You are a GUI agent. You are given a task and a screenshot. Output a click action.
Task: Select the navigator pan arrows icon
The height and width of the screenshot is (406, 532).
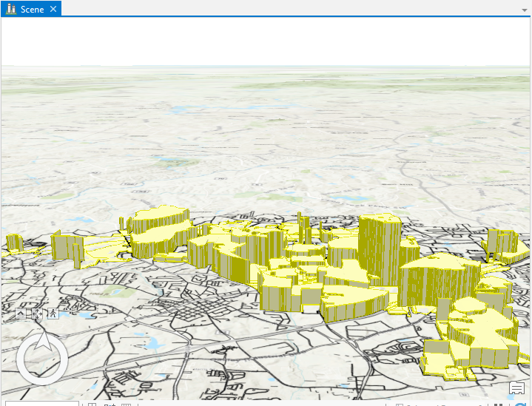point(36,314)
